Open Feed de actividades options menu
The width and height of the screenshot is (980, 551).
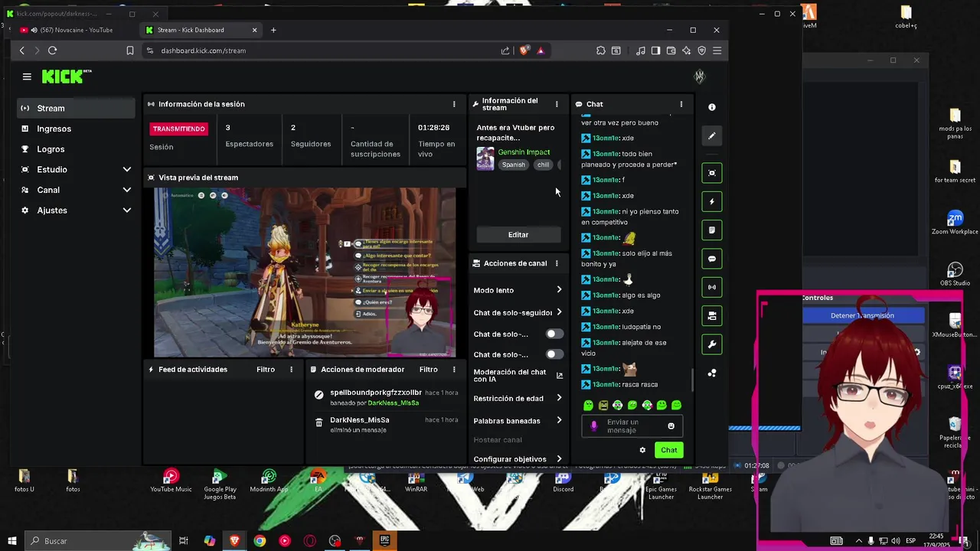click(291, 370)
